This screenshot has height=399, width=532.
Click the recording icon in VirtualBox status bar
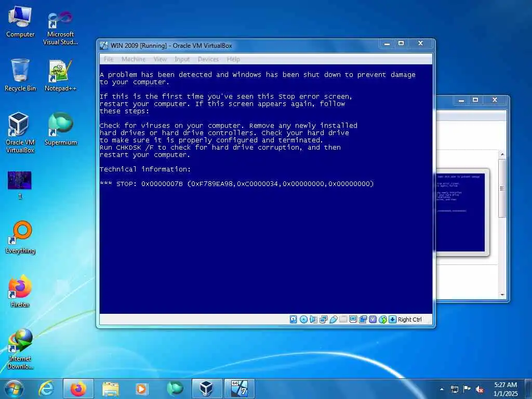(363, 320)
